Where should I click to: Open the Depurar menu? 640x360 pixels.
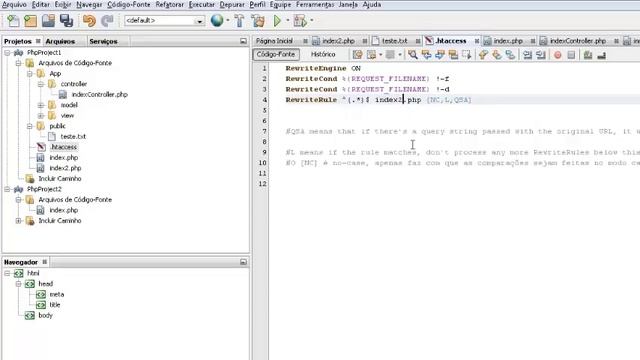(x=232, y=4)
